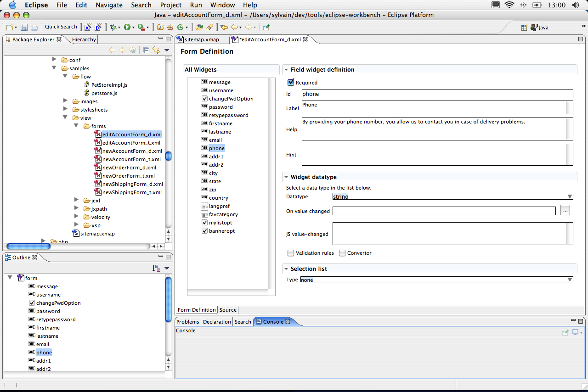The width and height of the screenshot is (588, 392).
Task: Open the Datatype dropdown
Action: tap(570, 196)
